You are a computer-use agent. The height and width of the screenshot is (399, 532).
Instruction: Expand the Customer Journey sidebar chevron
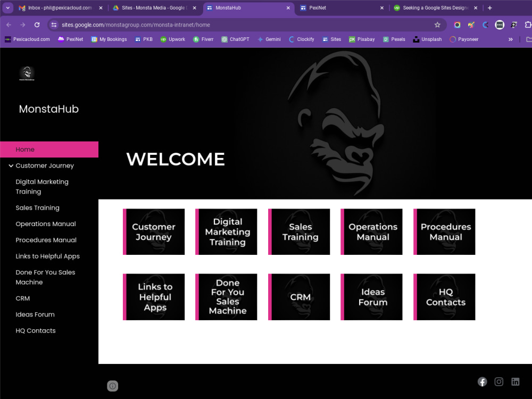(x=11, y=165)
